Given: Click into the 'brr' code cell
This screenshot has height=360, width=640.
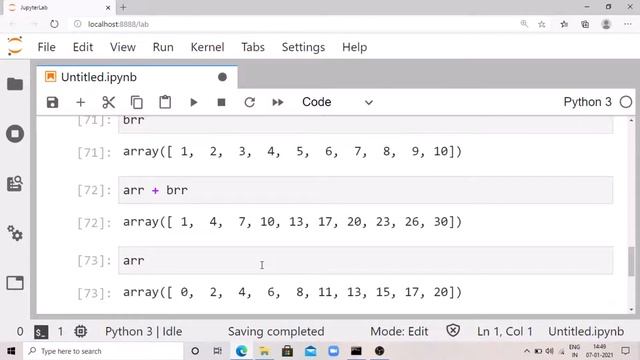Looking at the screenshot, I should (x=365, y=124).
